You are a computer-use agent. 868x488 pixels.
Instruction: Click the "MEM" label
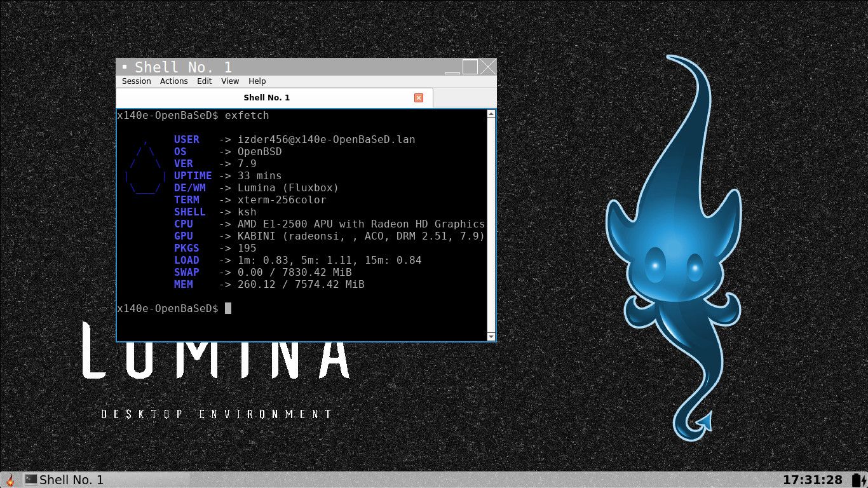(x=184, y=285)
